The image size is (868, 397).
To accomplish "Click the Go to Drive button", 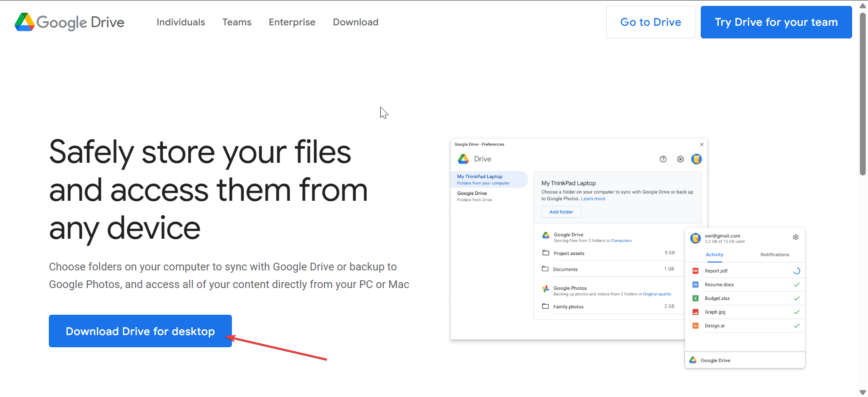I will [x=651, y=22].
